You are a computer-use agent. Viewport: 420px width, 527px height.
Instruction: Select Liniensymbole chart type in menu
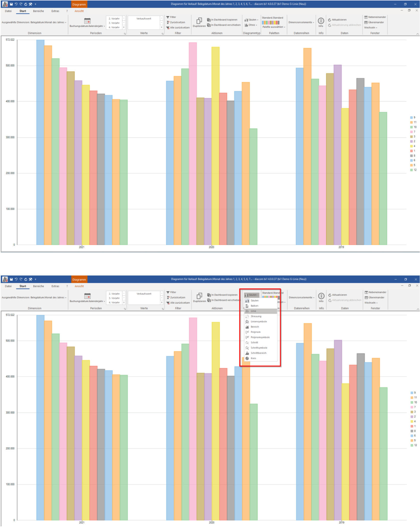[x=261, y=321]
